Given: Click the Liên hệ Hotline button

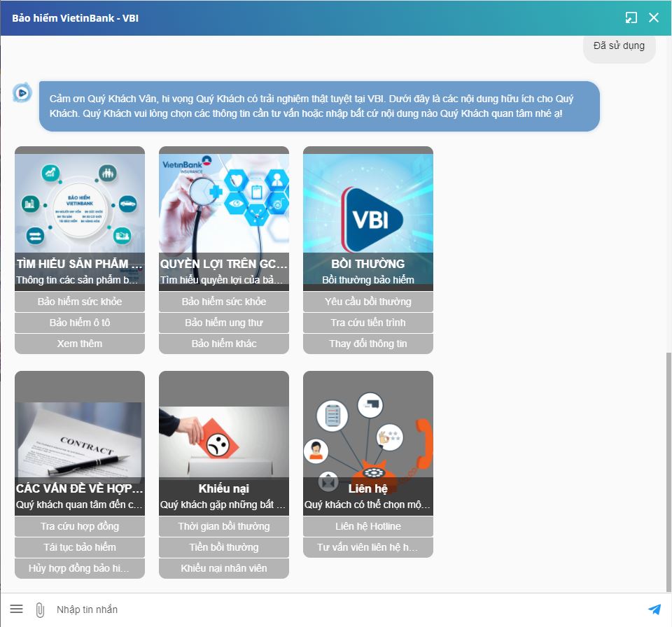Looking at the screenshot, I should 368,526.
